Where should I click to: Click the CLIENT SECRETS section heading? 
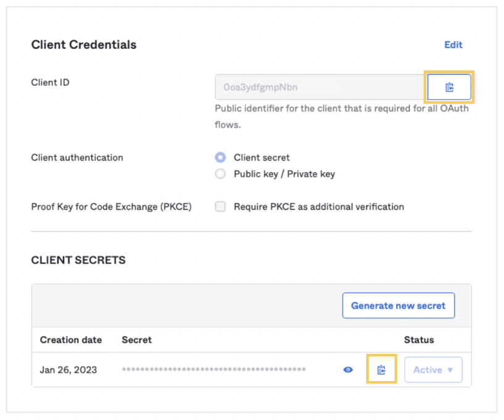click(78, 260)
